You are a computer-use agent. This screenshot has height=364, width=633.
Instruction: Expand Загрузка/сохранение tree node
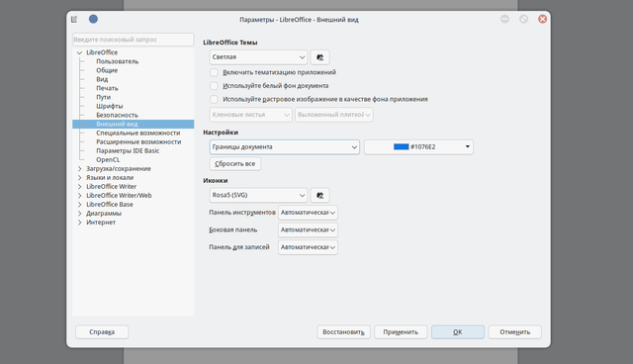pyautogui.click(x=79, y=169)
